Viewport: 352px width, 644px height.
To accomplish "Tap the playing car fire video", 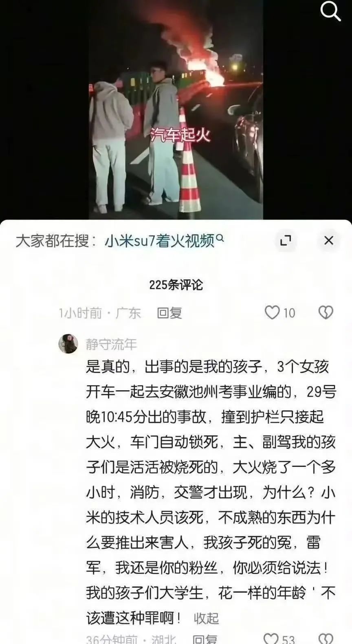I will tap(176, 110).
